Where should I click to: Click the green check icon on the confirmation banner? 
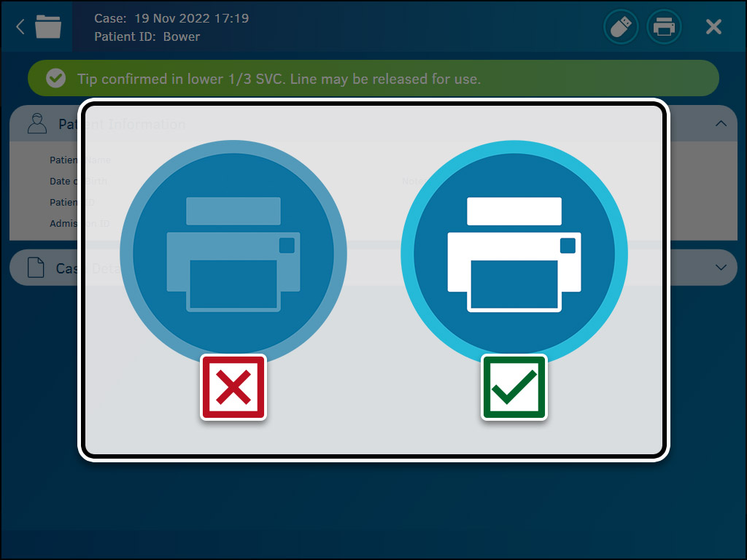55,78
